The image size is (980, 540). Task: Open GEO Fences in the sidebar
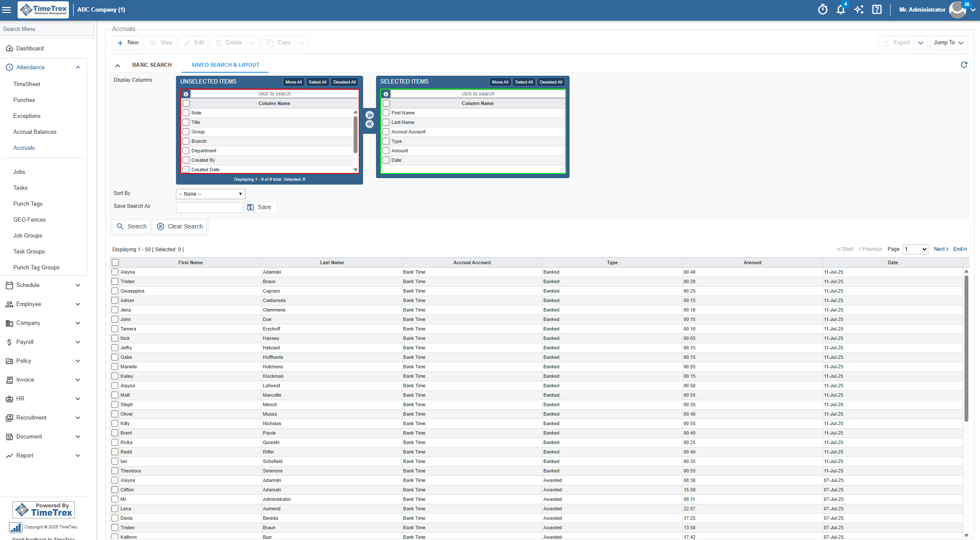pos(29,219)
